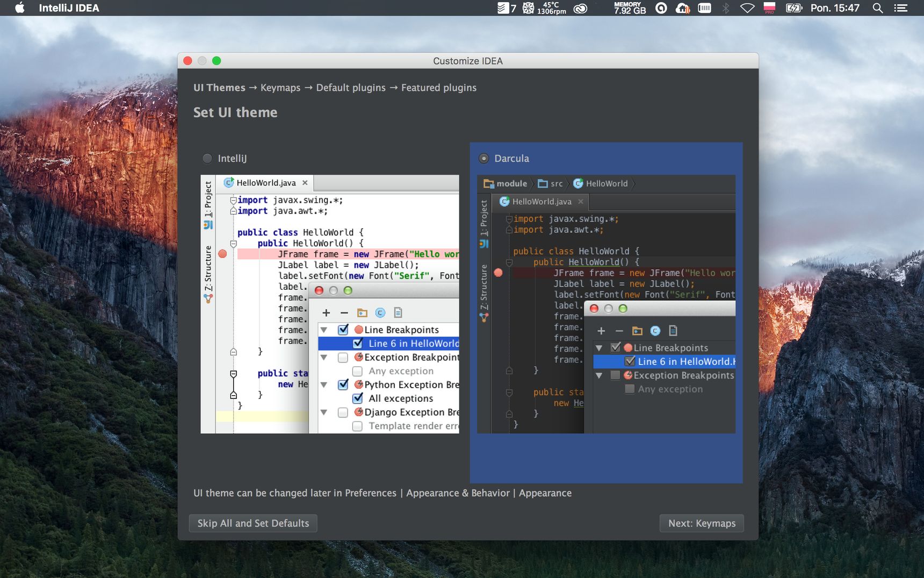Toggle Line 6 in HelloWorld checkbox in Darcula preview
The width and height of the screenshot is (924, 578).
coord(630,361)
